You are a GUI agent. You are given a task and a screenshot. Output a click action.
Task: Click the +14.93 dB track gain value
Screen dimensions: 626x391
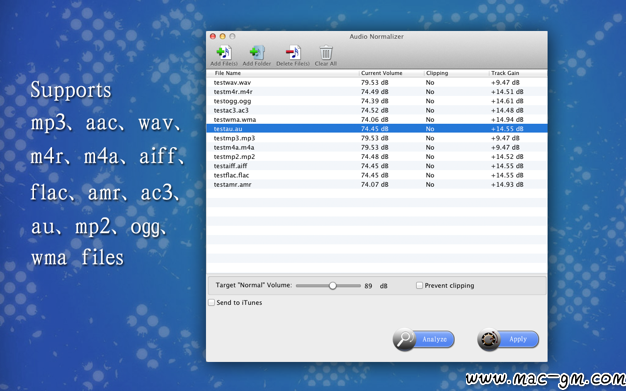coord(507,185)
